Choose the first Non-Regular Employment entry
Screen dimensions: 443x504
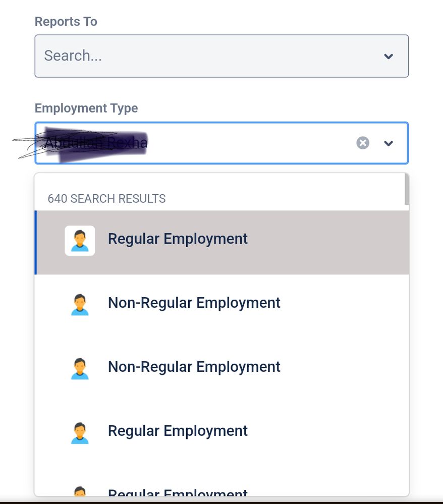click(x=221, y=303)
